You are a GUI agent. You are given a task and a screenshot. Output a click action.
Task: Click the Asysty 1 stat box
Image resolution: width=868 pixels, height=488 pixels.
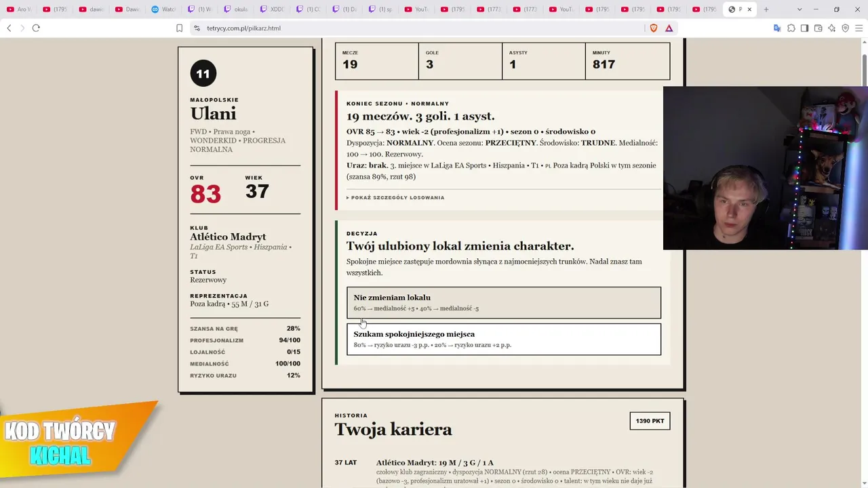[544, 61]
